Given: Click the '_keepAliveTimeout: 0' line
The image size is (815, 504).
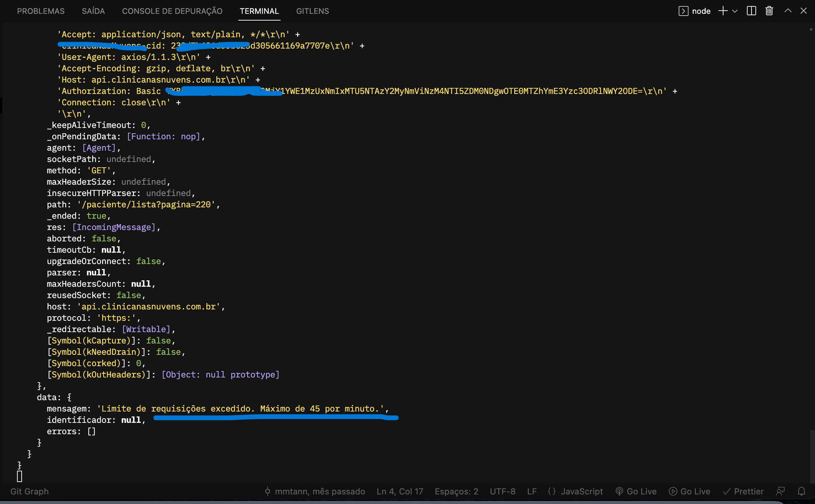Looking at the screenshot, I should (x=99, y=125).
